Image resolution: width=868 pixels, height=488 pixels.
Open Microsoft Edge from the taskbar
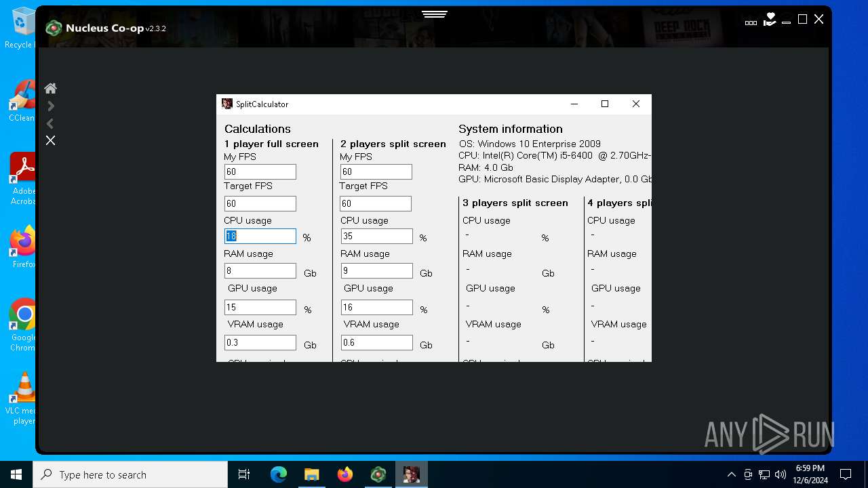pos(279,474)
